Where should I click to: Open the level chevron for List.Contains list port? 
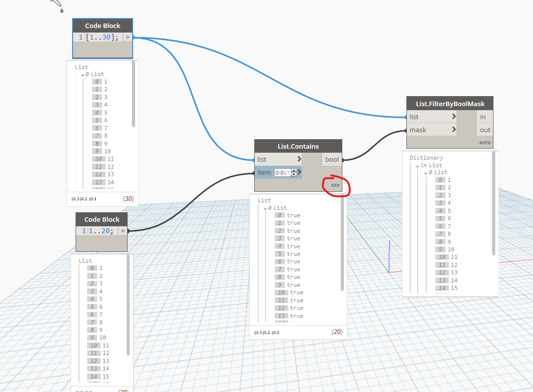[299, 159]
